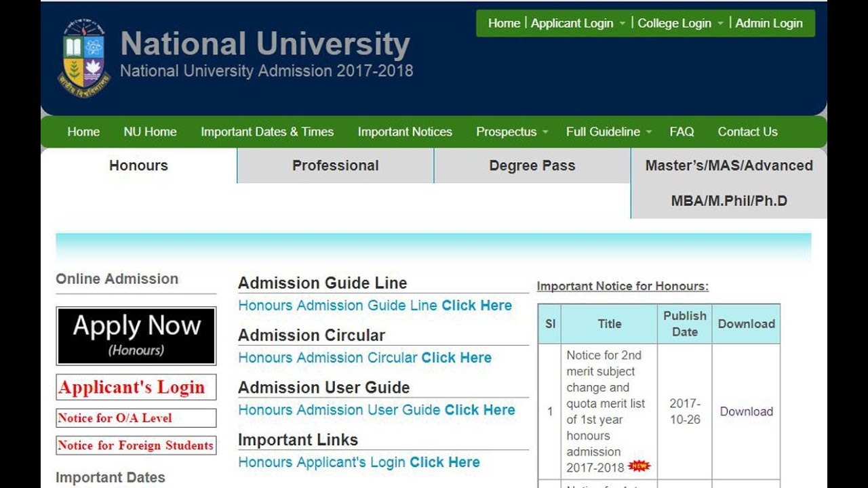The height and width of the screenshot is (488, 868).
Task: Click the National University title text
Action: point(265,44)
